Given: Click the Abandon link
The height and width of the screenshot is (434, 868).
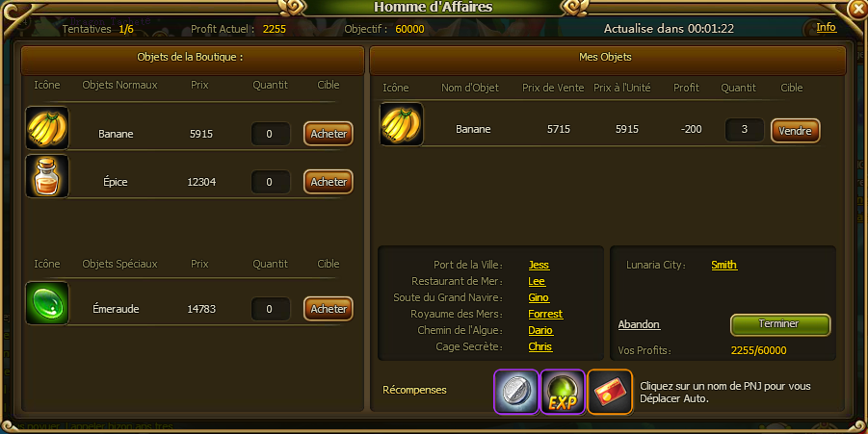Looking at the screenshot, I should click(639, 324).
